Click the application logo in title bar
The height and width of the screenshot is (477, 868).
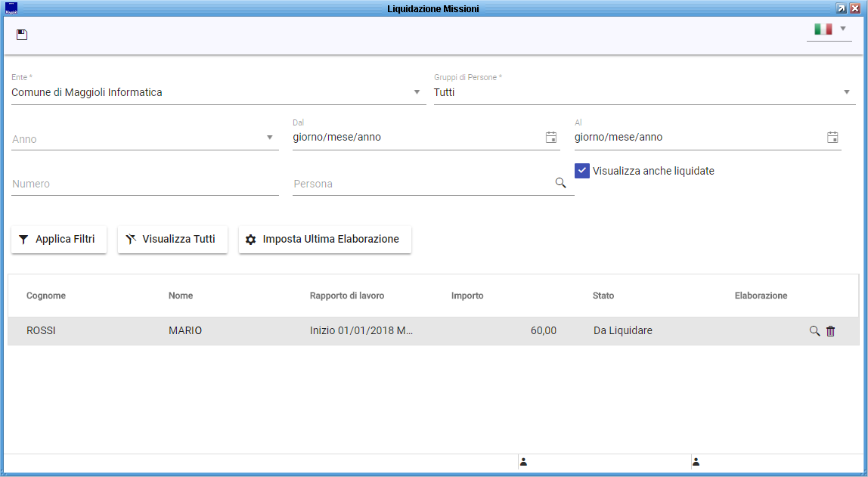11,8
